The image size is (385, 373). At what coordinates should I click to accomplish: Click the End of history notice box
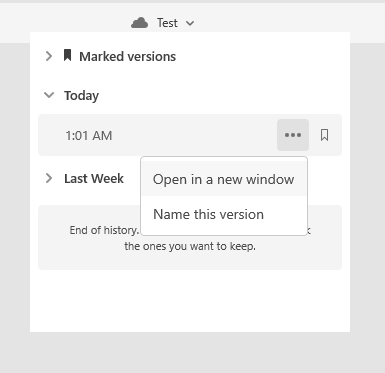pyautogui.click(x=190, y=237)
